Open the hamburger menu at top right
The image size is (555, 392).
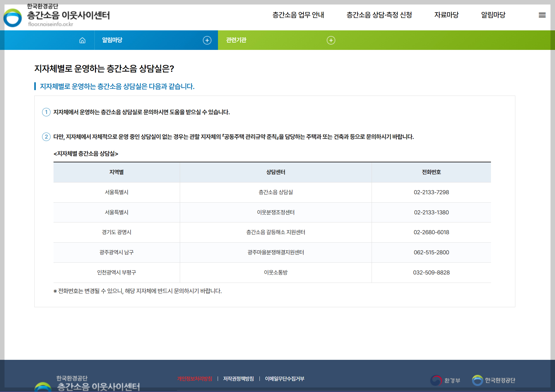(542, 15)
